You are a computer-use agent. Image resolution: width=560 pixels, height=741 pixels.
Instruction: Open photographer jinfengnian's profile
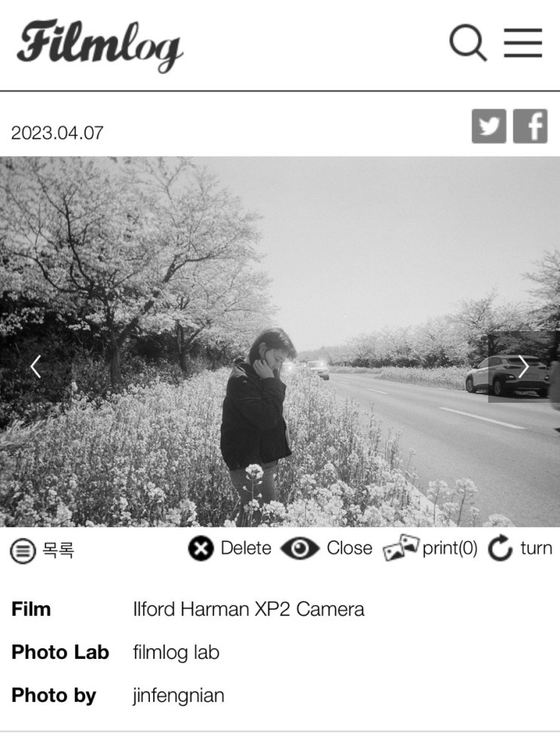[x=179, y=696]
